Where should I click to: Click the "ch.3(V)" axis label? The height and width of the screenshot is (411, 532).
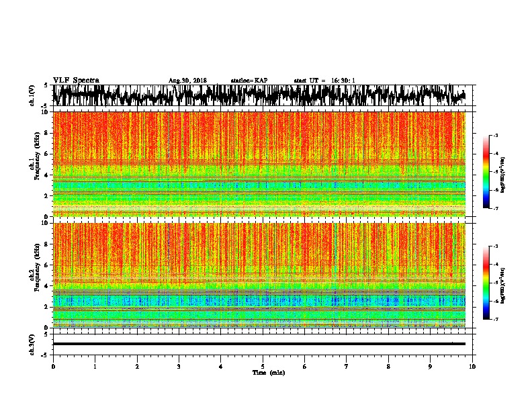32,345
